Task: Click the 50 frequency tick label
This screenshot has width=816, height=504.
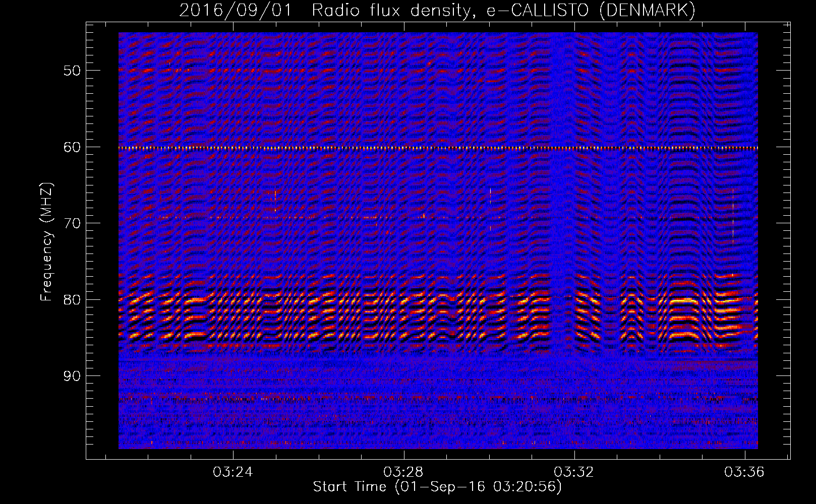Action: [72, 71]
